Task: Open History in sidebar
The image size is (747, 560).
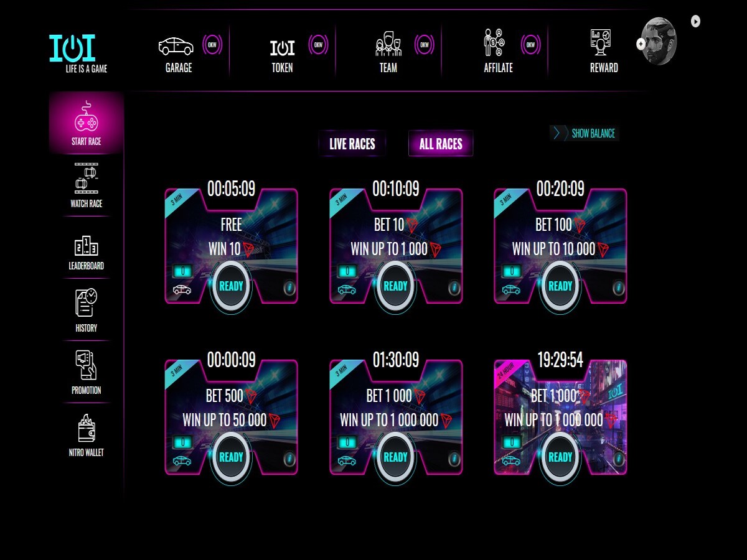Action: pyautogui.click(x=87, y=310)
